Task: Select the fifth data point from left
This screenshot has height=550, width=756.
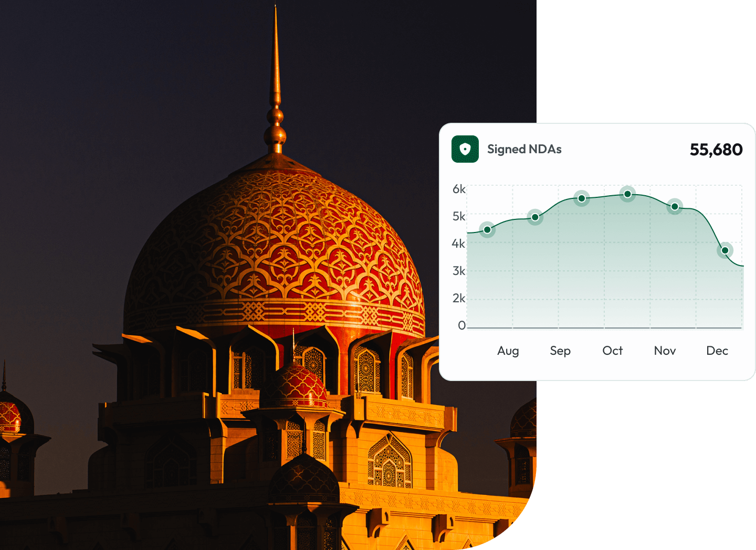Action: tap(675, 207)
